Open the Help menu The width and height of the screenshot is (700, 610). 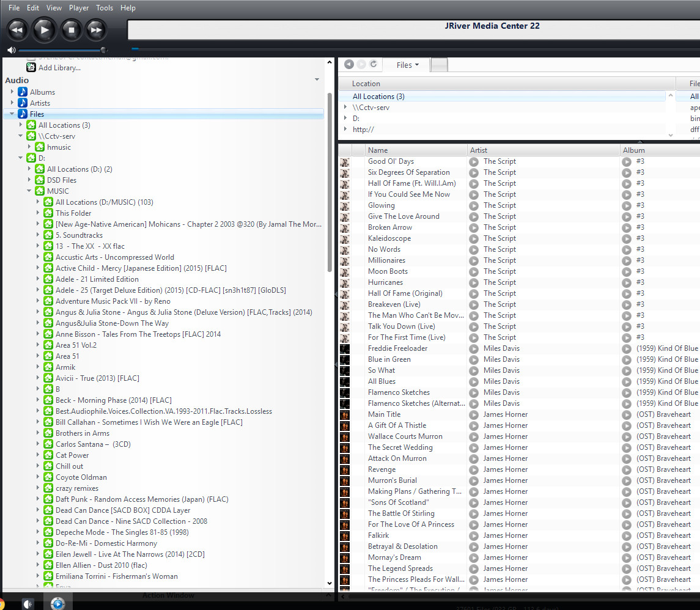(128, 7)
